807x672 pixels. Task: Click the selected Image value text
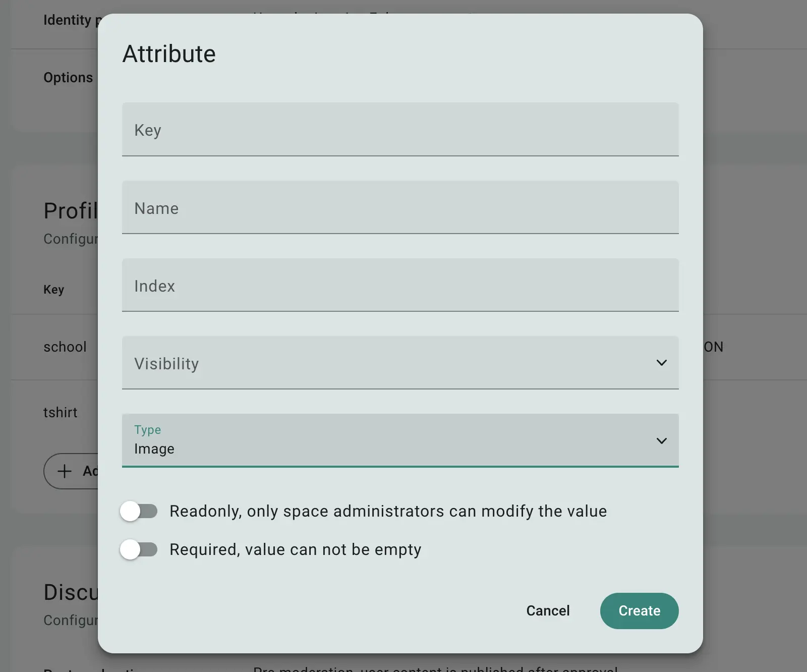(x=154, y=449)
